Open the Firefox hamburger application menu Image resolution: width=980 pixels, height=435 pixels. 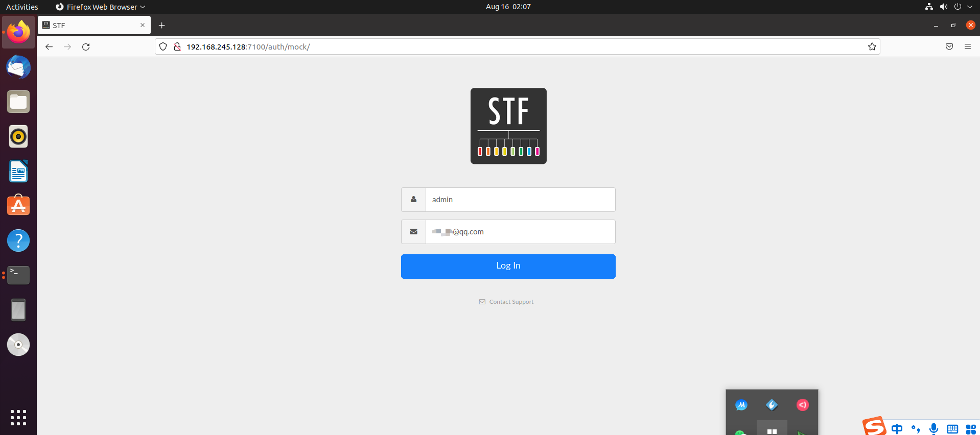tap(968, 47)
